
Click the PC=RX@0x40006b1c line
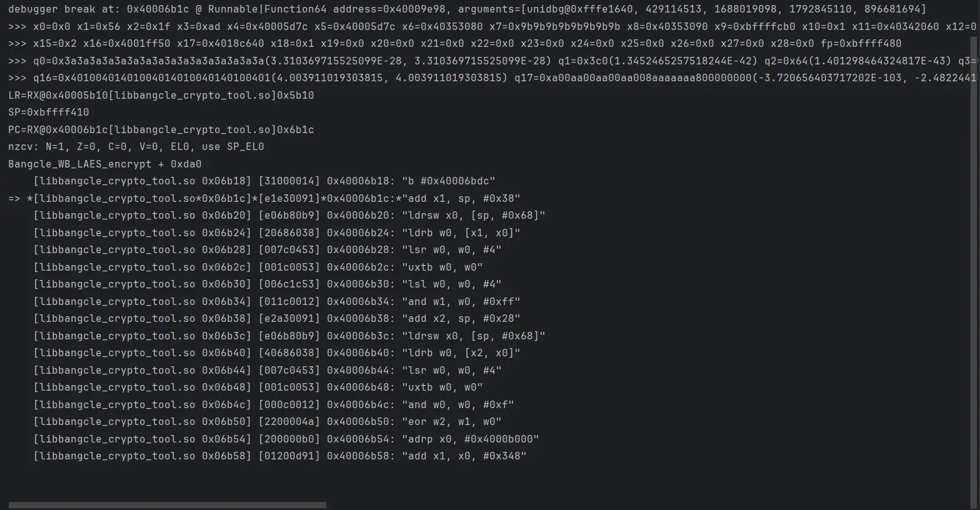(x=161, y=129)
